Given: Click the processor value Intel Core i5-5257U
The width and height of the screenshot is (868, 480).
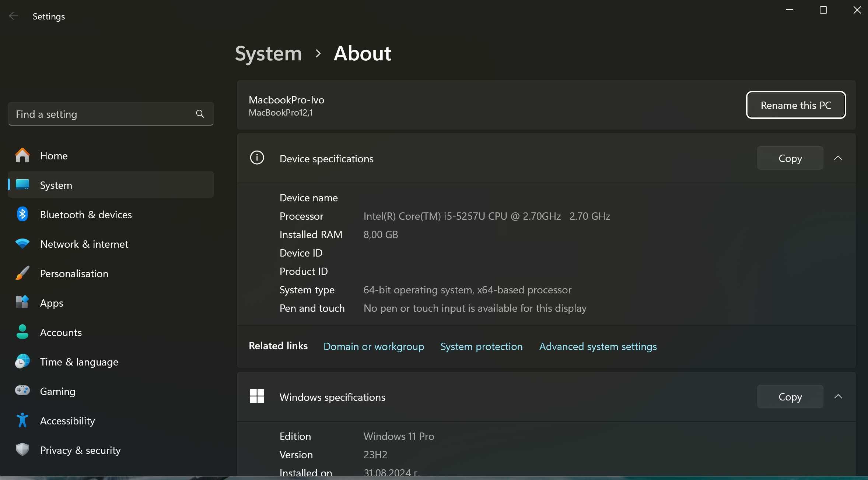Looking at the screenshot, I should pyautogui.click(x=487, y=216).
